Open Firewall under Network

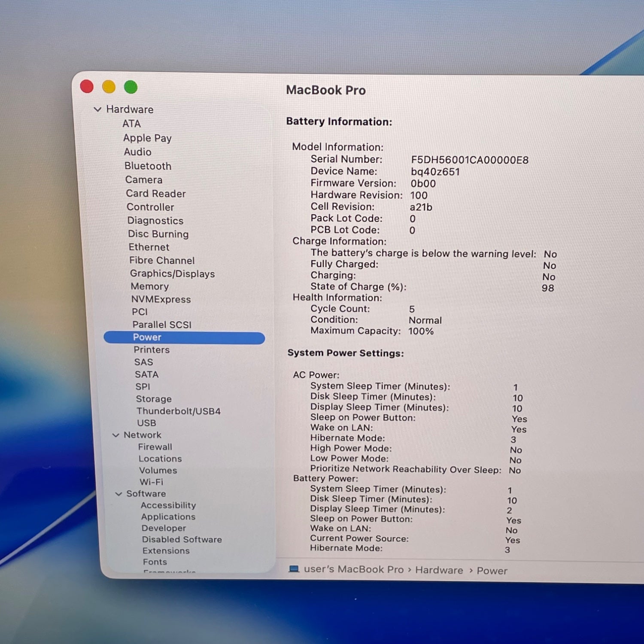[155, 447]
